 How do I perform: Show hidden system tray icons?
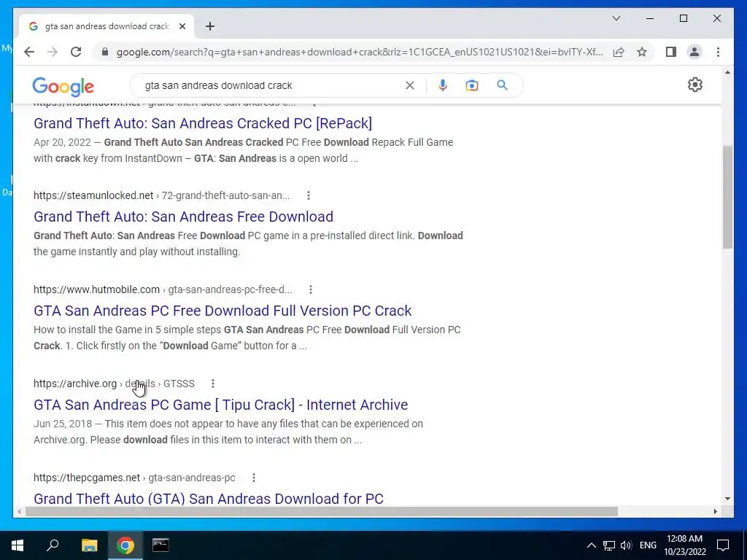(x=591, y=545)
